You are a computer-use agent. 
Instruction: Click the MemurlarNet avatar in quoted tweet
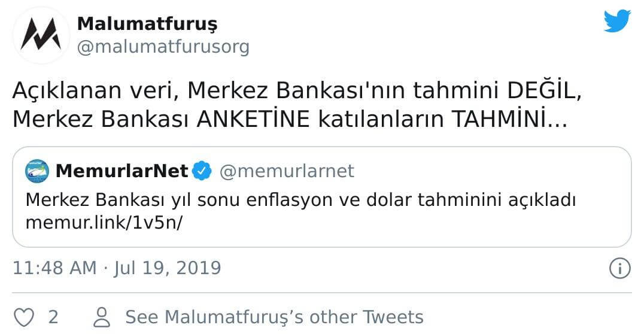pos(37,171)
